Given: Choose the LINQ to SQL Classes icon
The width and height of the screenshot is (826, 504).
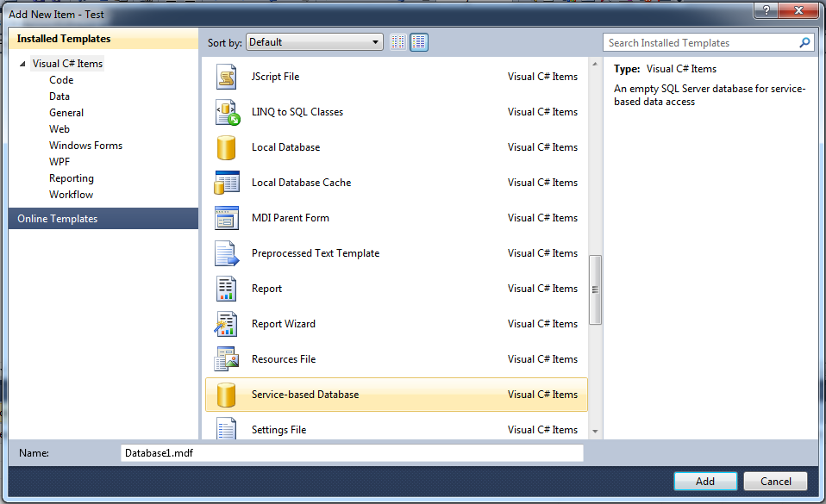Looking at the screenshot, I should coord(227,112).
